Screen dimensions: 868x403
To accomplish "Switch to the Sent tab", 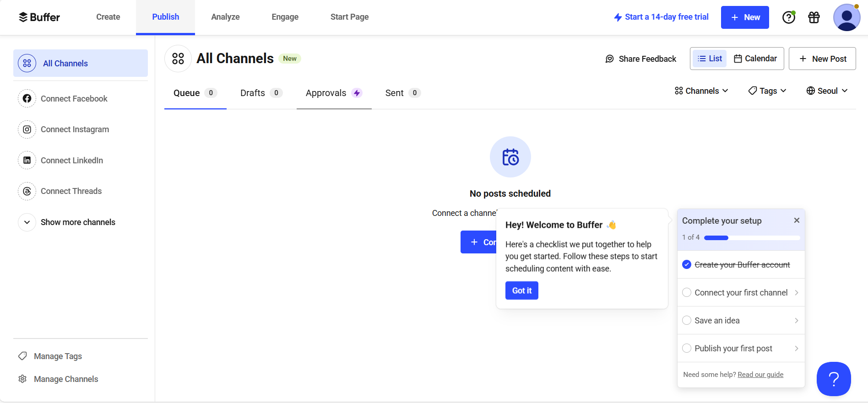I will pyautogui.click(x=403, y=93).
